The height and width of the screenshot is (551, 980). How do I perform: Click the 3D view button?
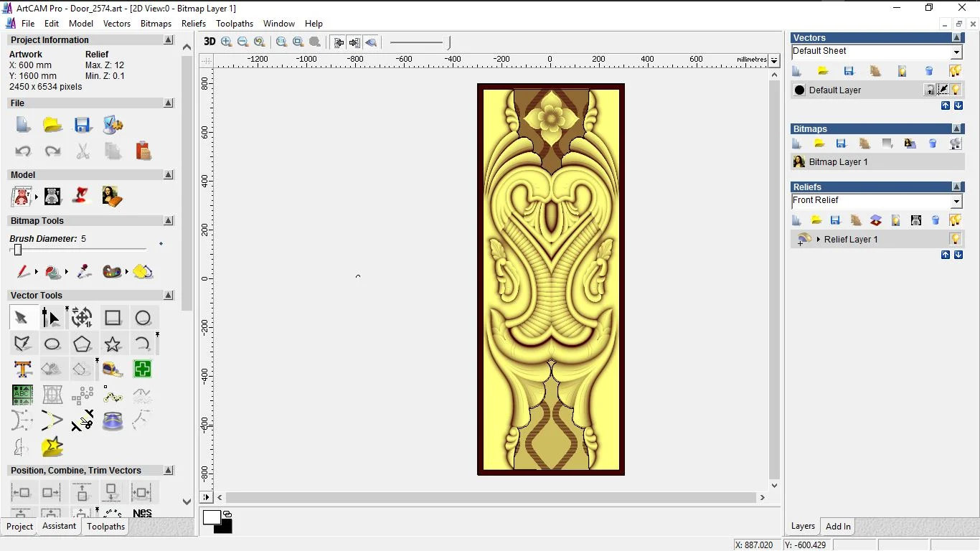tap(209, 42)
